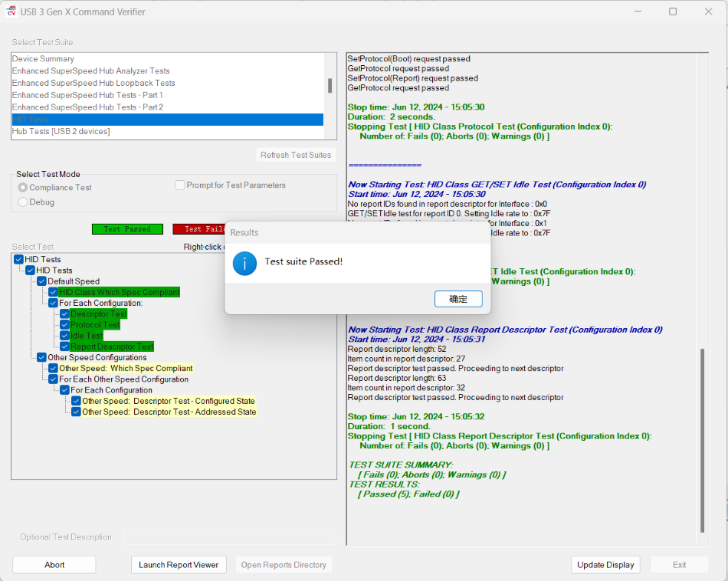Click the test suite list scrollbar thumb
728x581 pixels.
tap(330, 85)
